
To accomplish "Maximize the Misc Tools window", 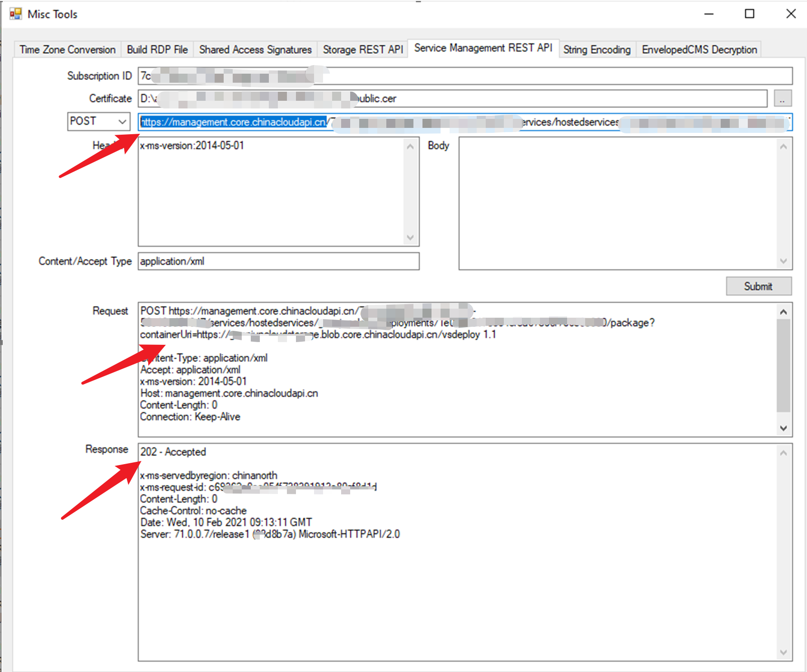I will pos(750,14).
